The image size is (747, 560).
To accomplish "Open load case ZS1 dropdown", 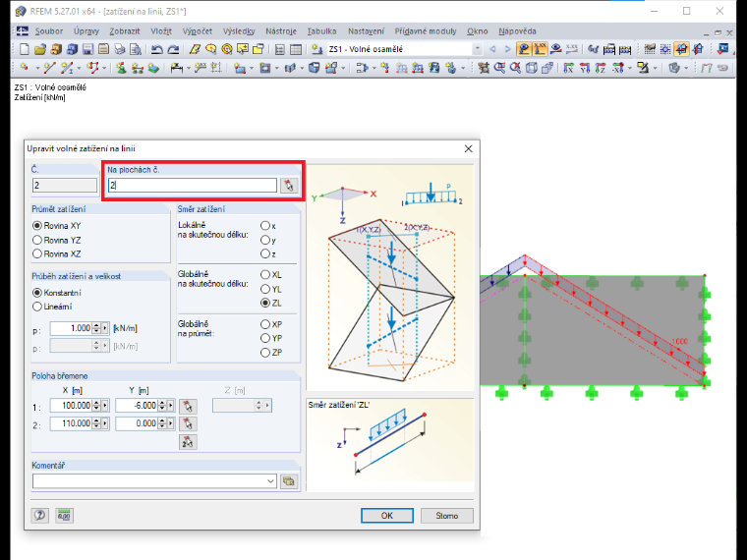I will coord(477,49).
